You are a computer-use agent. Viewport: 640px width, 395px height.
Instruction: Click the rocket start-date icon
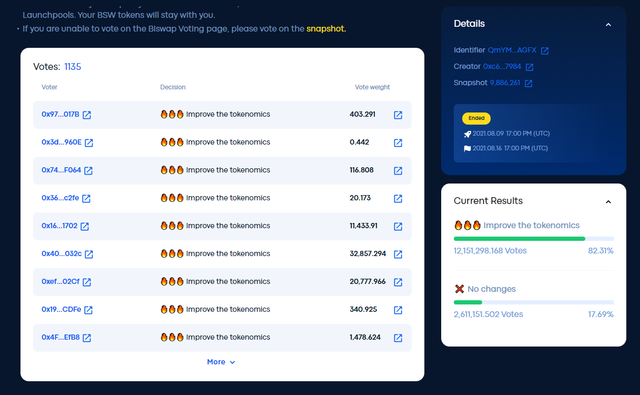pyautogui.click(x=467, y=134)
